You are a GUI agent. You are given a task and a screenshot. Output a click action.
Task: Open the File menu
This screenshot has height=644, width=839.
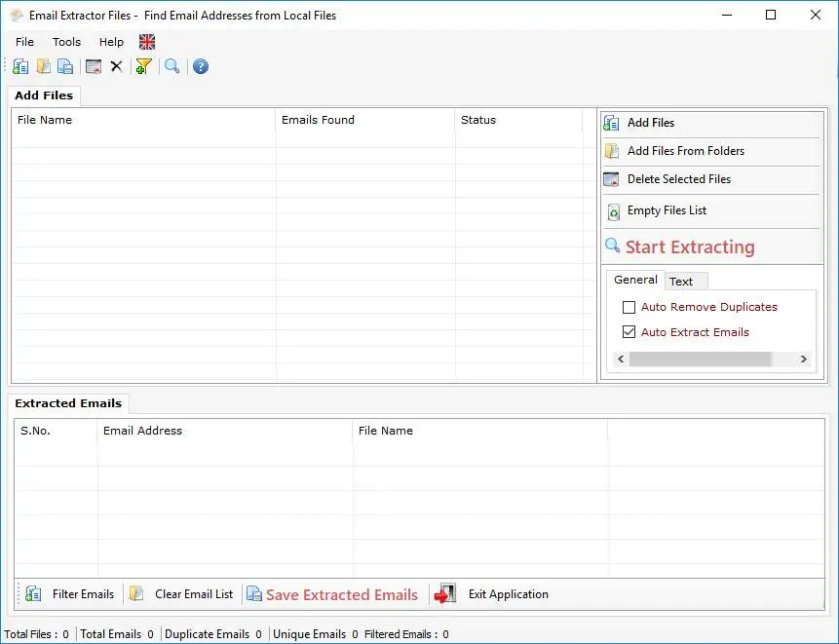click(24, 42)
